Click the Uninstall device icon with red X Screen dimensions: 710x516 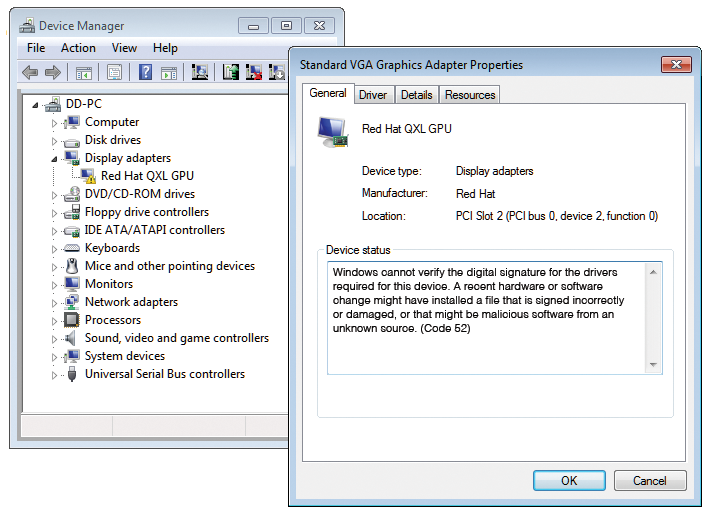(x=254, y=72)
